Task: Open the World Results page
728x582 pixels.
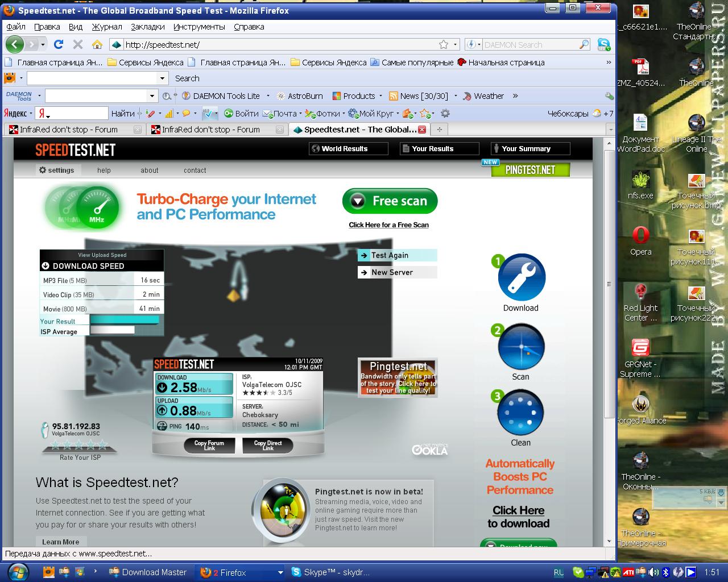Action: pyautogui.click(x=348, y=148)
